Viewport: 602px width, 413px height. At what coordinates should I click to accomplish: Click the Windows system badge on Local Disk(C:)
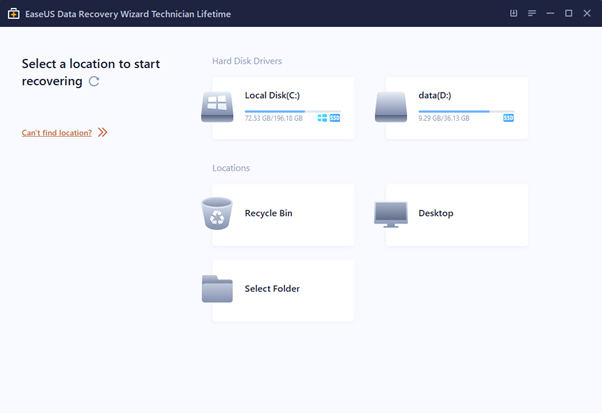322,118
